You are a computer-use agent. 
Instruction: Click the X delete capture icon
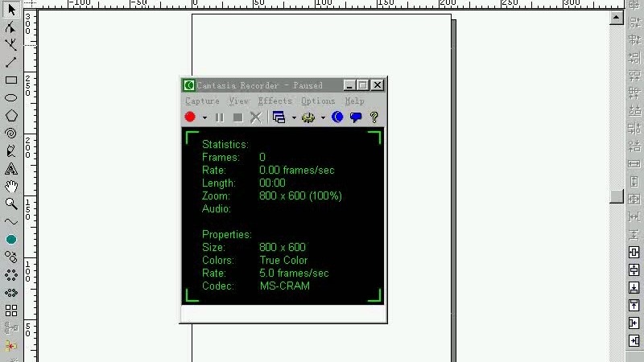[255, 117]
